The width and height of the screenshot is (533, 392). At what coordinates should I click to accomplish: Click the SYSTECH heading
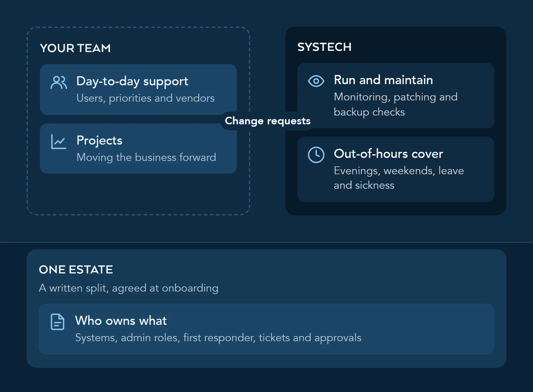(324, 47)
